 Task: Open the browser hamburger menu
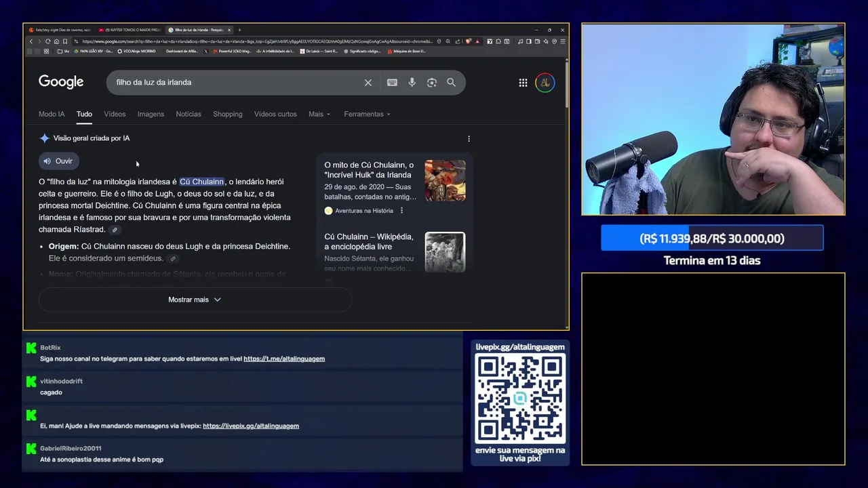tap(563, 41)
